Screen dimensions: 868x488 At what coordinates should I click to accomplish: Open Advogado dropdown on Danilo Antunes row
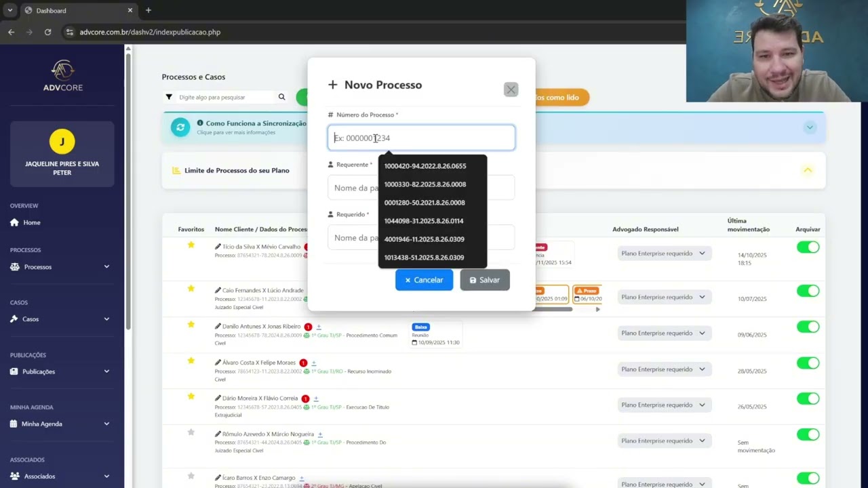tap(665, 333)
